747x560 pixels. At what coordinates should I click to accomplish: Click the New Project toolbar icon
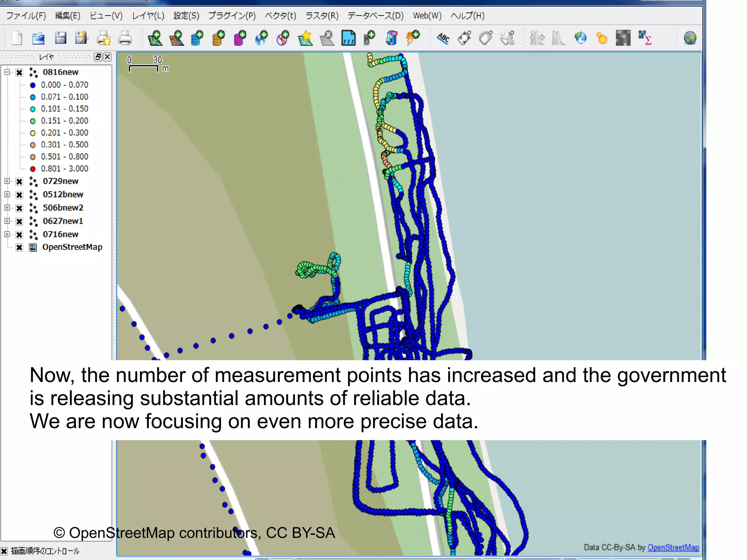(17, 38)
